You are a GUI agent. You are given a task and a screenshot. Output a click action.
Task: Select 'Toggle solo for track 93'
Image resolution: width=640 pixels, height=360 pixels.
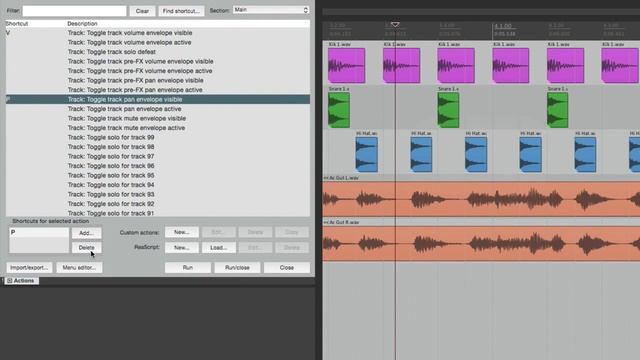click(x=158, y=194)
